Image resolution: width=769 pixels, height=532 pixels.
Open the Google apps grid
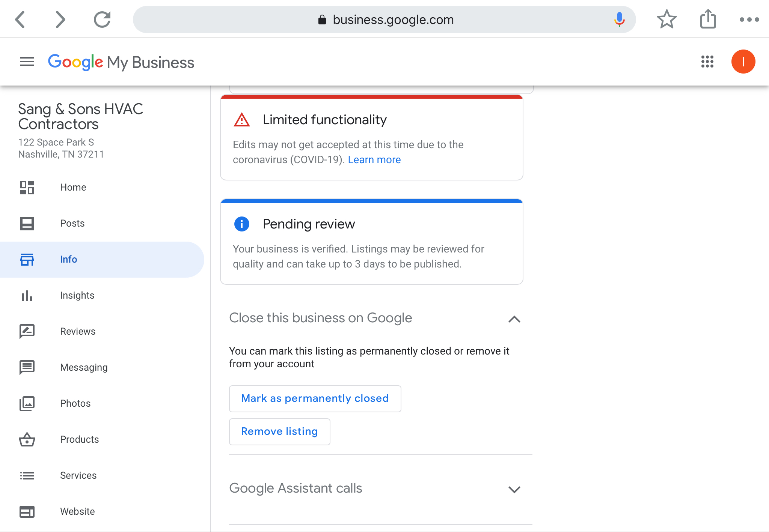[x=707, y=62]
